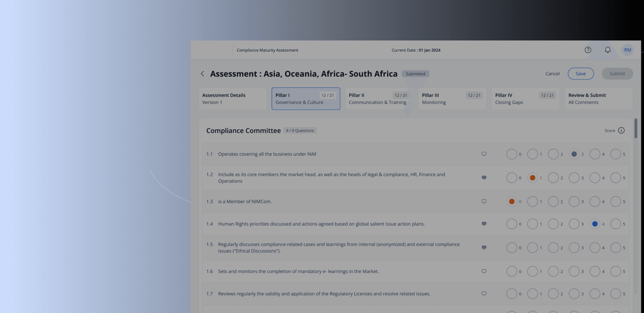This screenshot has width=644, height=313.
Task: Open the help question mark icon
Action: coord(588,50)
